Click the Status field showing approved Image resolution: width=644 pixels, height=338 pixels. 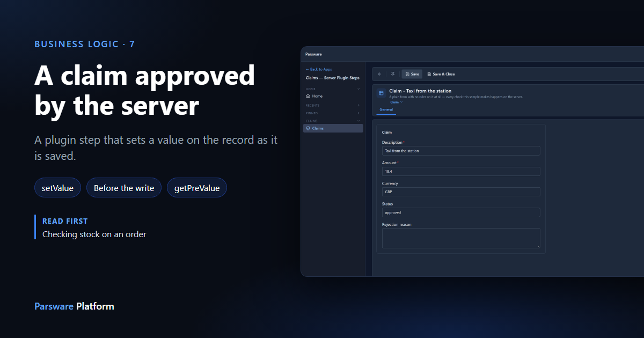461,212
